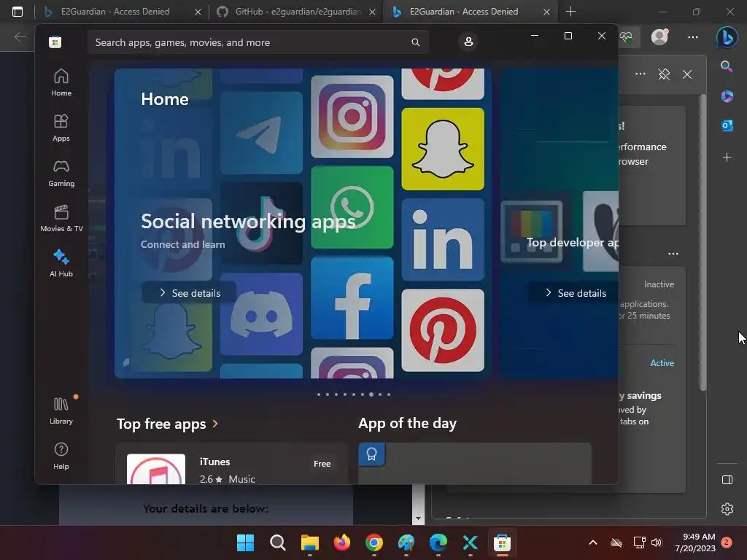Click side pane vertical scrollbar

[x=703, y=243]
